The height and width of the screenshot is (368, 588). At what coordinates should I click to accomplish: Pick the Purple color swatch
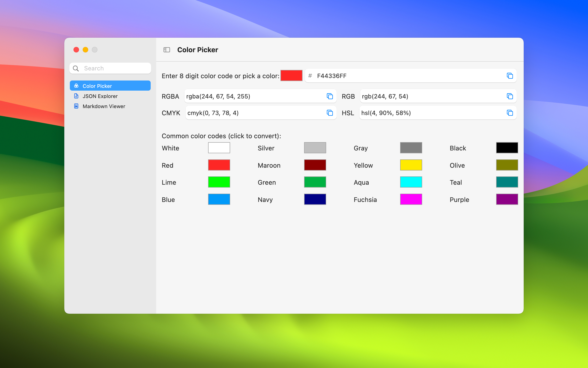tap(507, 199)
